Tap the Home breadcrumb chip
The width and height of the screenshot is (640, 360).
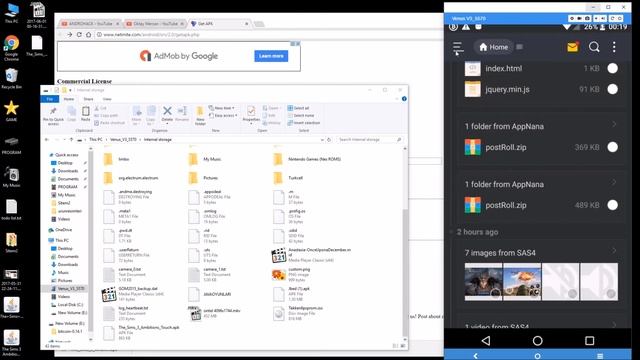tap(493, 47)
